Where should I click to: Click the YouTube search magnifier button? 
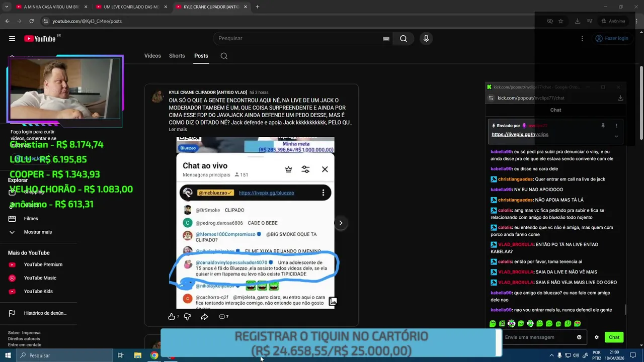404,39
